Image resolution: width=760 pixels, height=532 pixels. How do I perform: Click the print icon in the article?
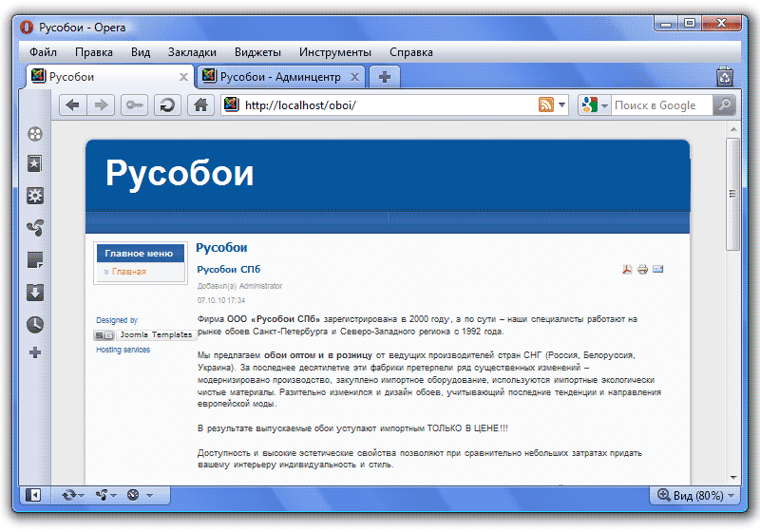[642, 270]
